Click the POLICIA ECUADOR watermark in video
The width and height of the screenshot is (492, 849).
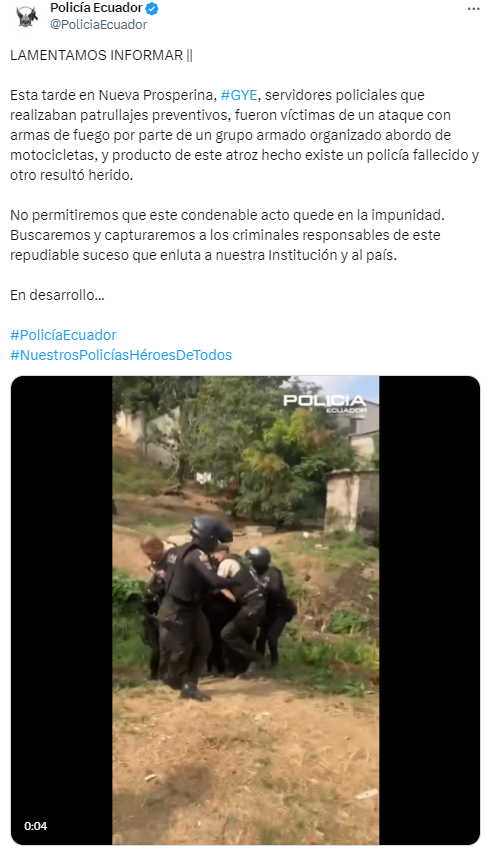[325, 403]
